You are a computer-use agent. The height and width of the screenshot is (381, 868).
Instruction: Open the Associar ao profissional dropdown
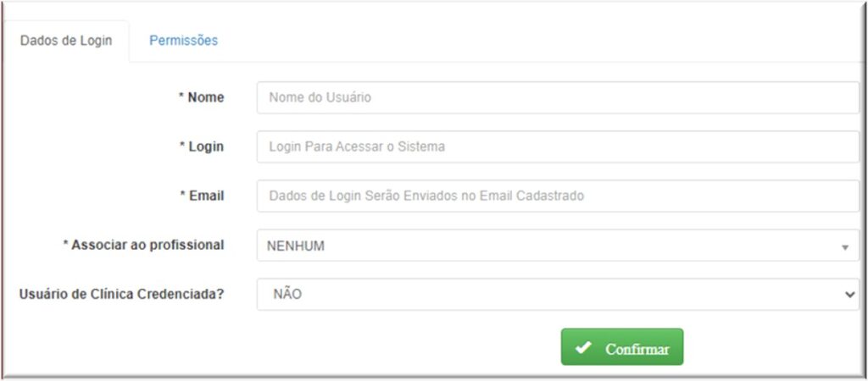click(558, 246)
